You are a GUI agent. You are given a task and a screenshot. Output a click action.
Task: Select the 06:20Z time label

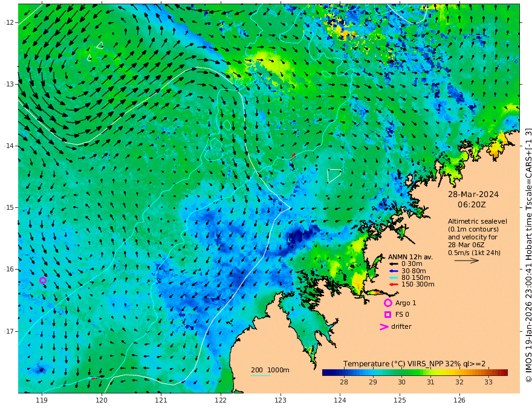coord(472,205)
